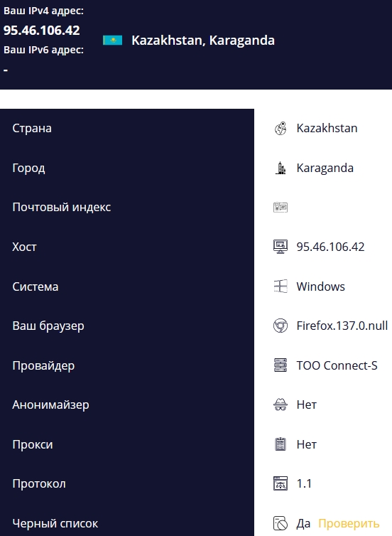
Task: Click the globe icon beside Kazakhstan
Action: (281, 129)
